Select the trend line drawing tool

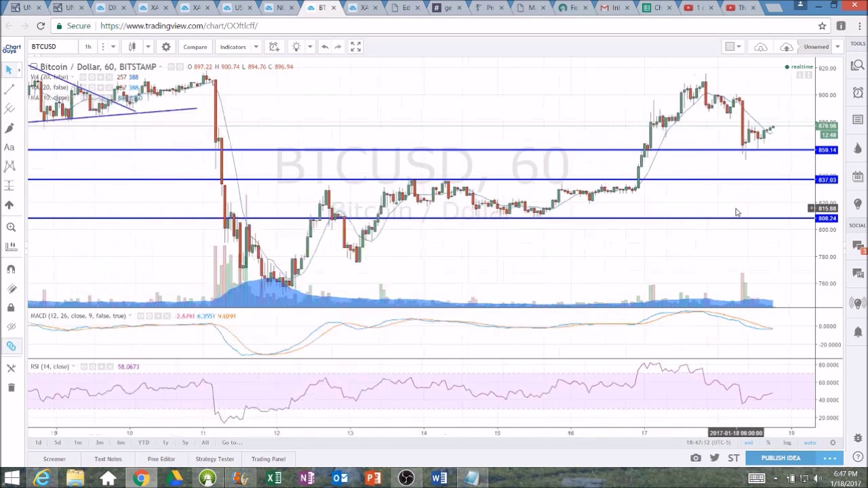tap(9, 89)
